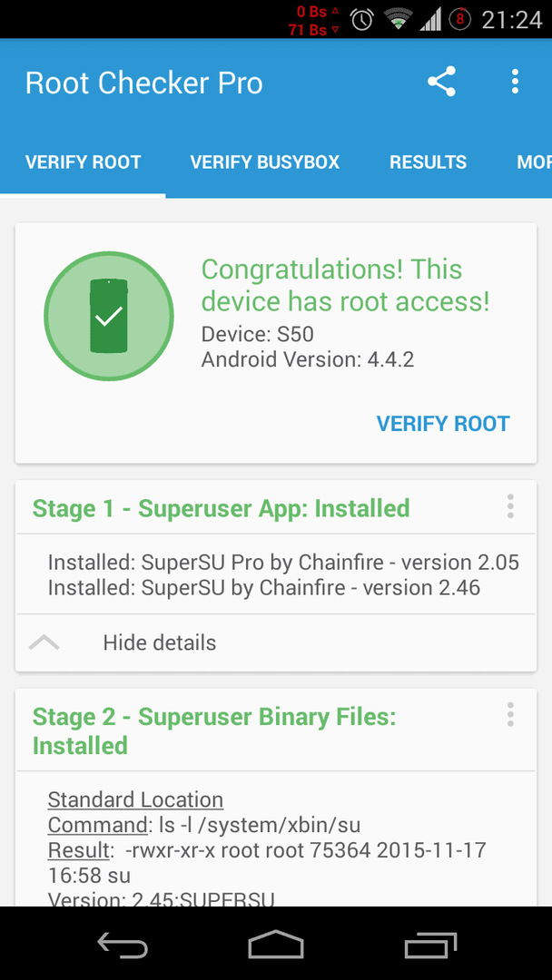Tap the share icon in header

[441, 82]
